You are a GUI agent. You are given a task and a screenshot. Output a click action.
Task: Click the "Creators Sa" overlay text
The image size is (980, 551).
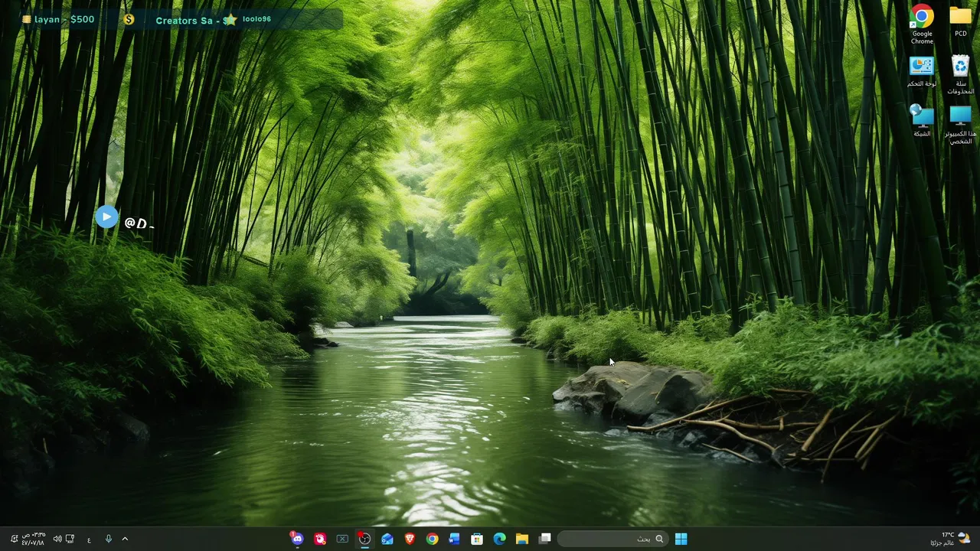coord(184,20)
